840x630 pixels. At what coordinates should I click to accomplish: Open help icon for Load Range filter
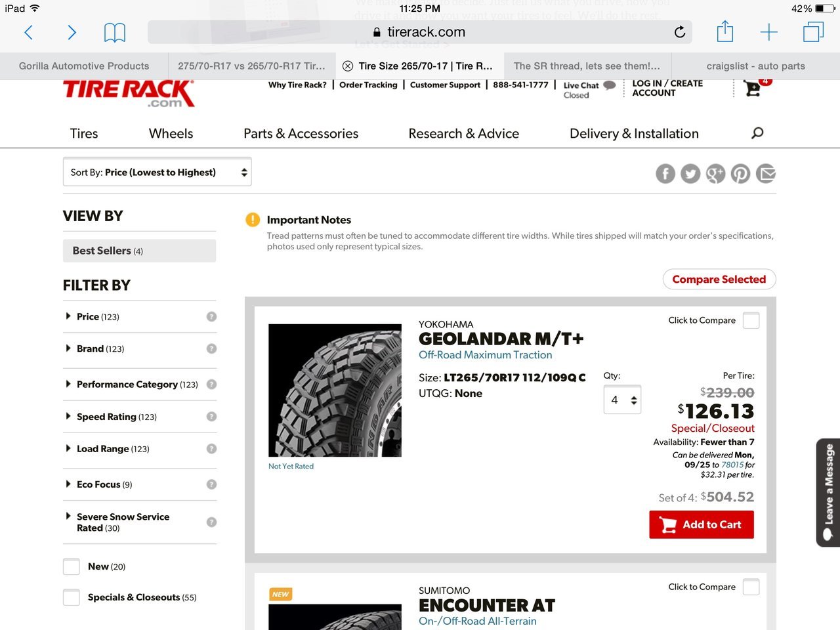[x=211, y=448]
